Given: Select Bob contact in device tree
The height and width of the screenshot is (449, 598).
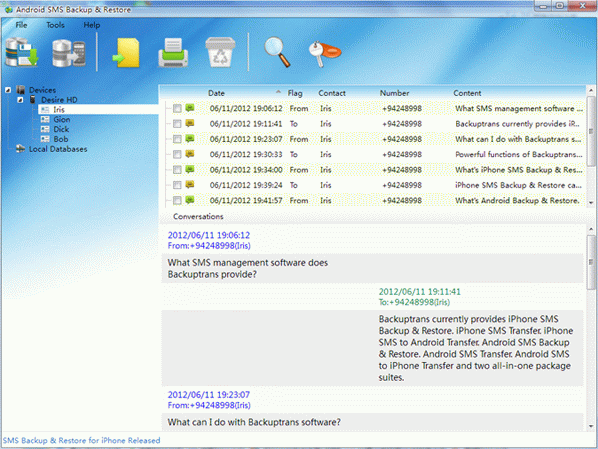Looking at the screenshot, I should [61, 139].
